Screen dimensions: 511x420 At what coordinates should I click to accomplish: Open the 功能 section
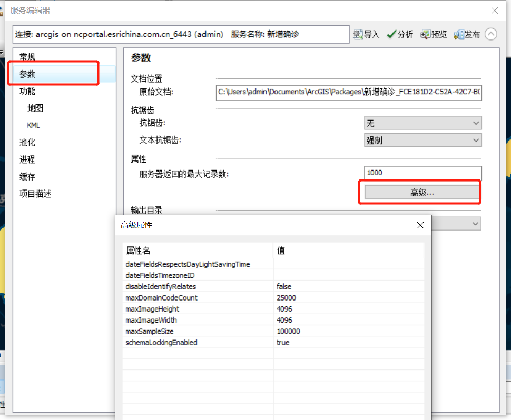27,91
